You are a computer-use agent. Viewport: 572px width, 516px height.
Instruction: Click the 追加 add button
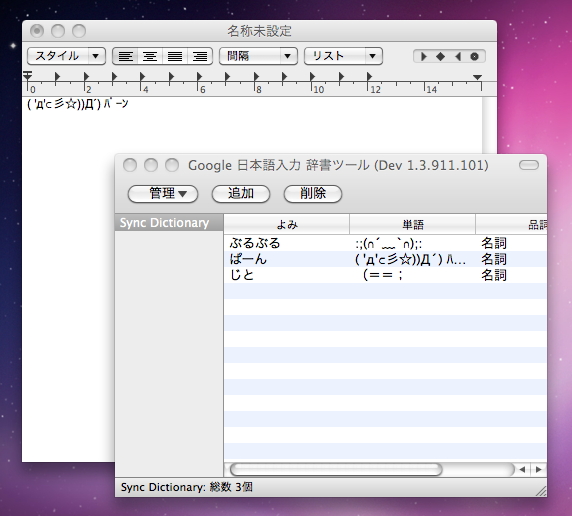click(241, 193)
